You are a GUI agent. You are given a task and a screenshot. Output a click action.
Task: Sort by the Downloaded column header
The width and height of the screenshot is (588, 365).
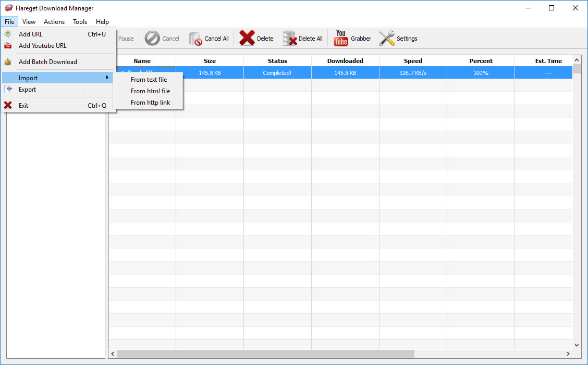345,61
